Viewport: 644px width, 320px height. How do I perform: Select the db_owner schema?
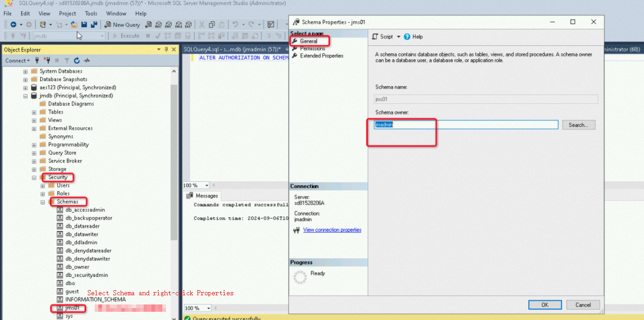pos(77,267)
